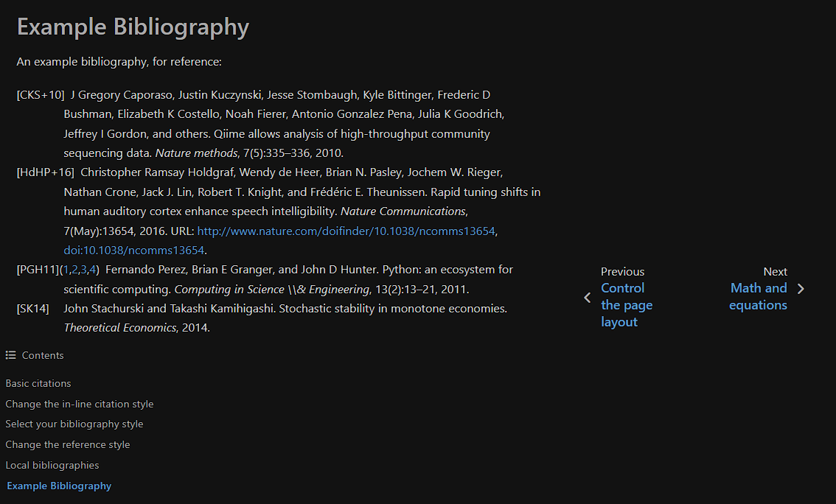
Task: Open previous page Control the page layout
Action: tap(627, 305)
